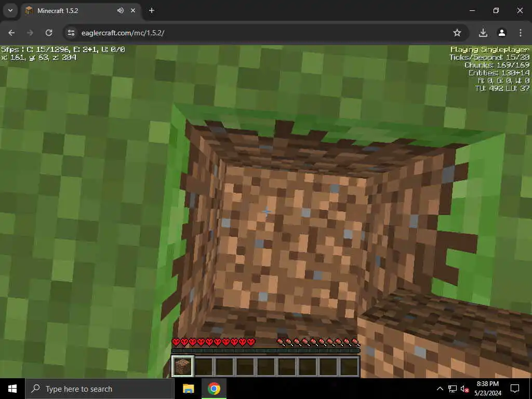Viewport: 532px width, 399px height.
Task: Click the eaglercraft.com address bar
Action: coord(267,33)
